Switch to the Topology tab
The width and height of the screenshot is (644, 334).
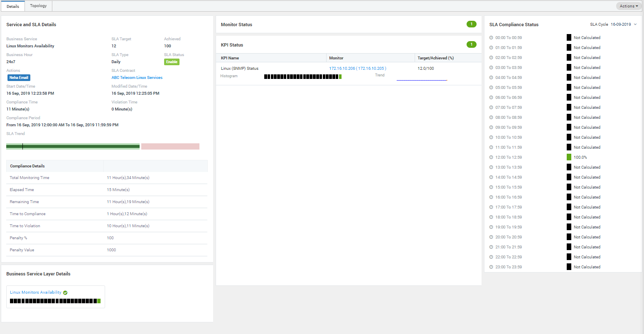(x=38, y=6)
